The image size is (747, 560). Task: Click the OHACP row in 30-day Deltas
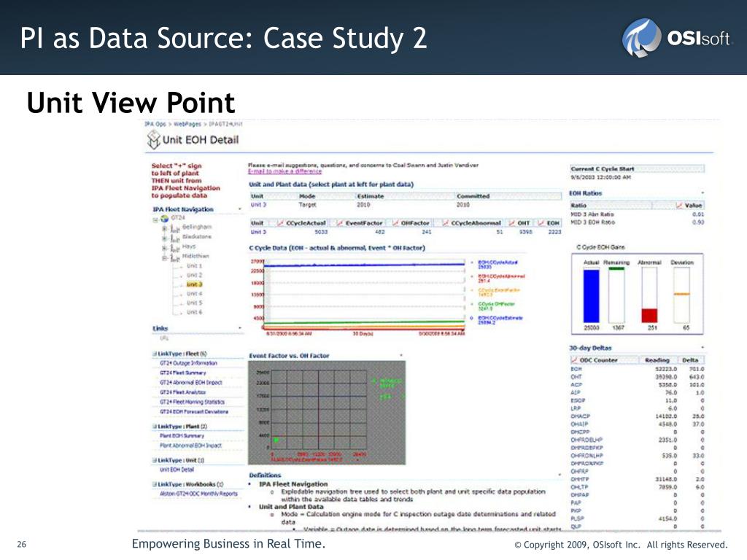pos(638,416)
